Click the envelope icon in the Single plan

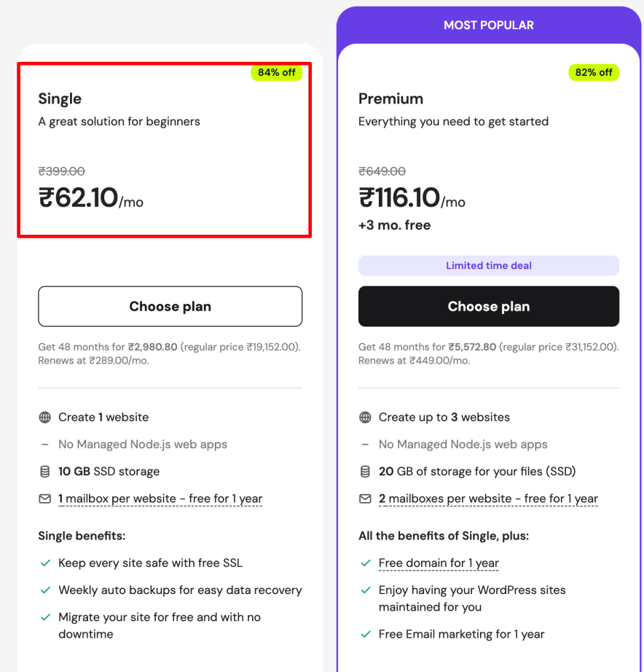45,499
